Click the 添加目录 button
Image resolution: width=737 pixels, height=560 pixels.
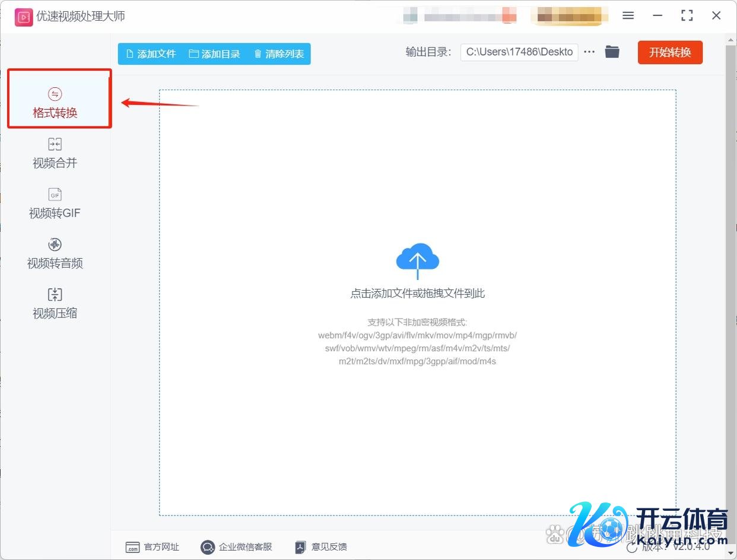pos(215,54)
